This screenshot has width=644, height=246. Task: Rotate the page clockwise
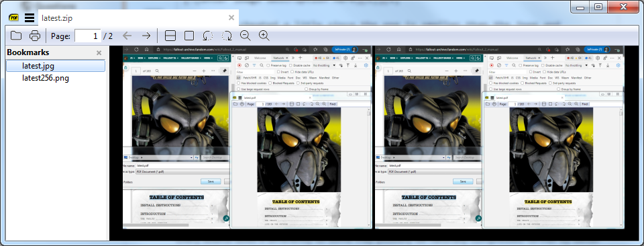[227, 36]
